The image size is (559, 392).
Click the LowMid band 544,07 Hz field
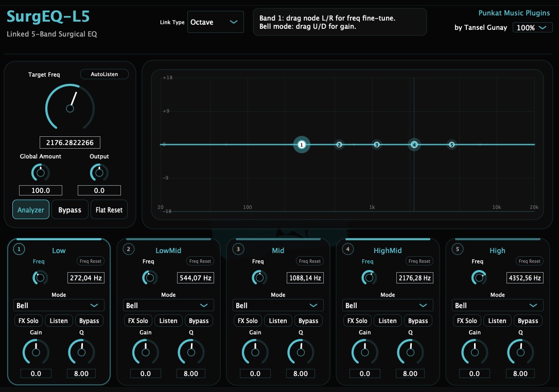click(196, 278)
